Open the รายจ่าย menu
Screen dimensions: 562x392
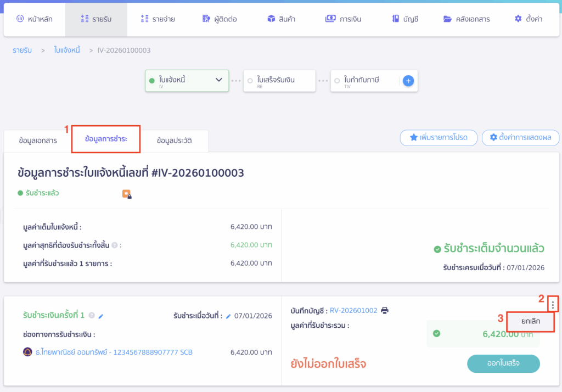pyautogui.click(x=158, y=19)
